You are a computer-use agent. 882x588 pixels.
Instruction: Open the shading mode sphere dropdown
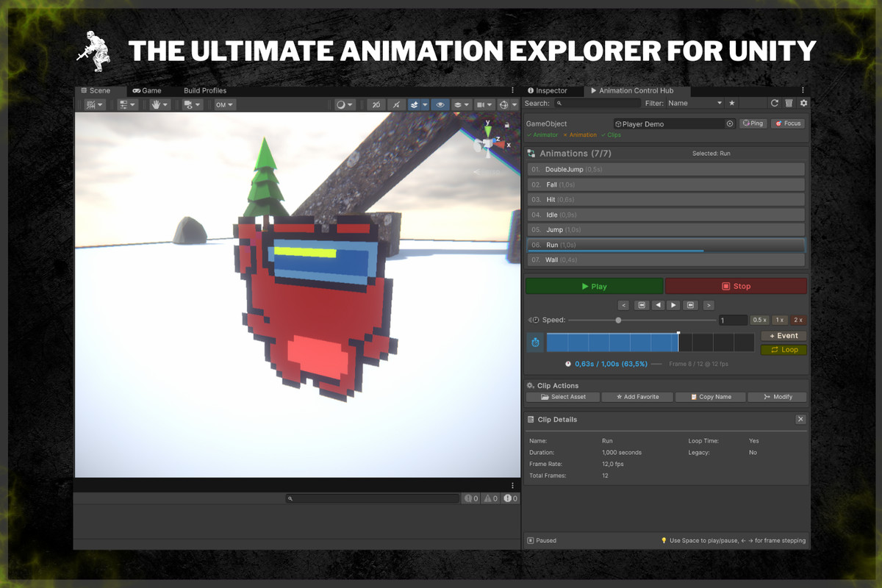[345, 105]
